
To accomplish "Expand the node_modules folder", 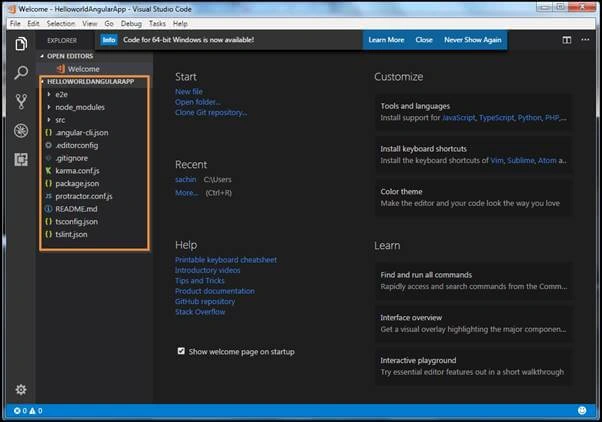I will 49,107.
